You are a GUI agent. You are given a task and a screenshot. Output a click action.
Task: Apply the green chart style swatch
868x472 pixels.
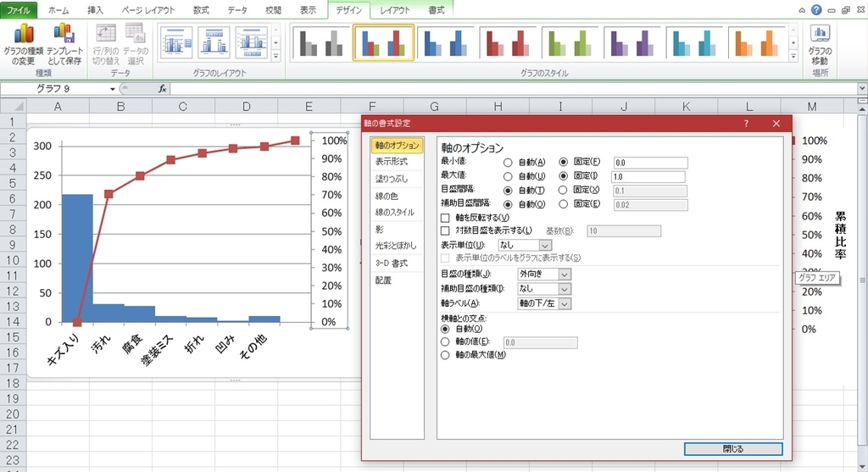[570, 42]
